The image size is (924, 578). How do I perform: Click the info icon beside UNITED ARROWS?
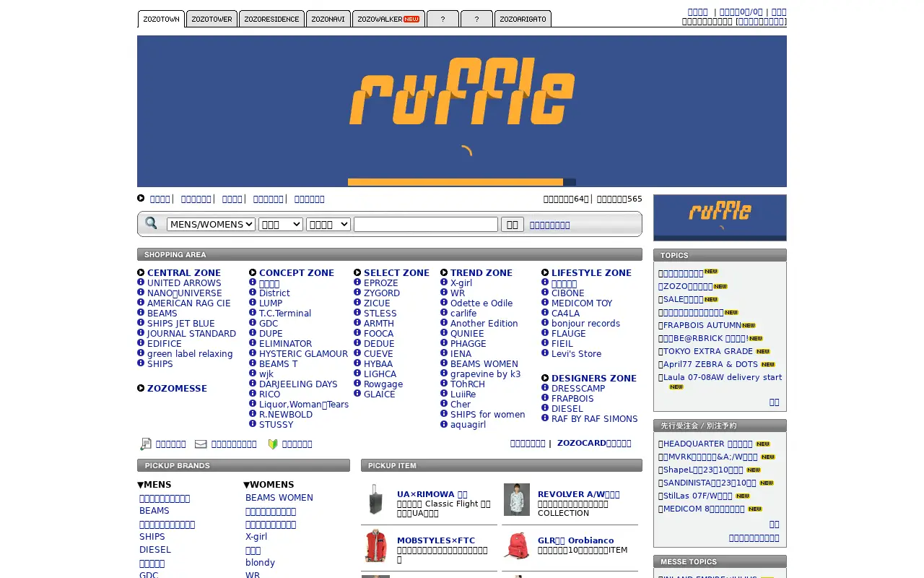tap(141, 282)
